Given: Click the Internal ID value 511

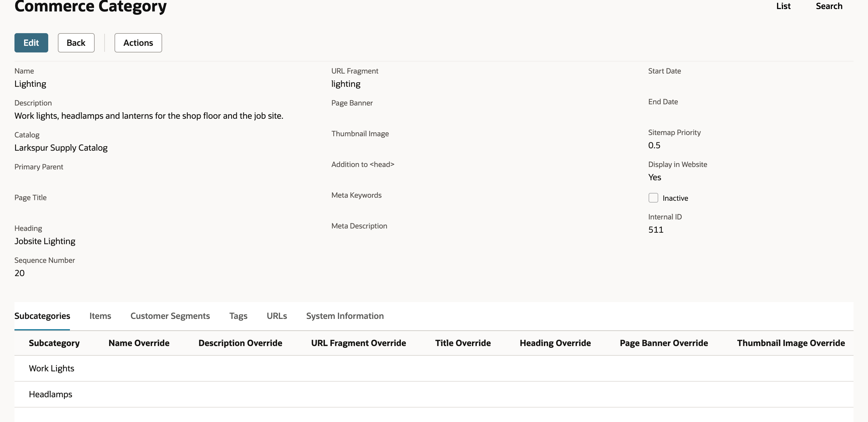Looking at the screenshot, I should (x=656, y=230).
